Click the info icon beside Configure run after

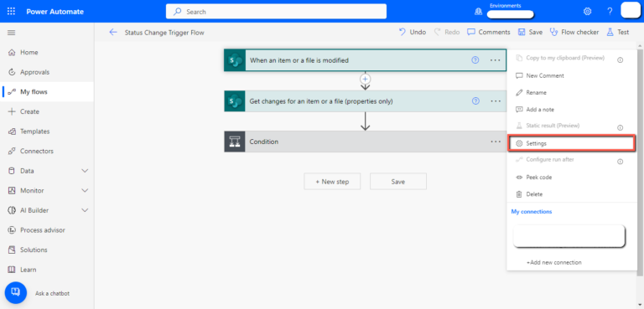pos(621,162)
